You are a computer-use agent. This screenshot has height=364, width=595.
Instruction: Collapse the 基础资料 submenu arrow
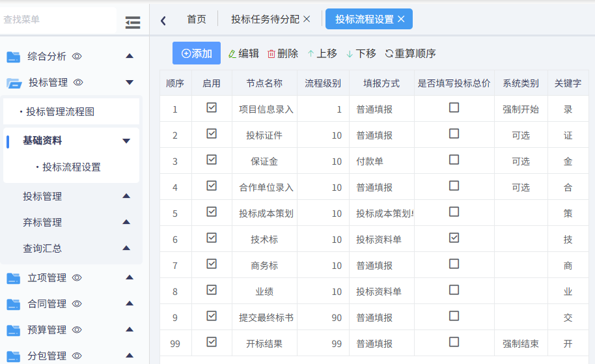tap(126, 141)
